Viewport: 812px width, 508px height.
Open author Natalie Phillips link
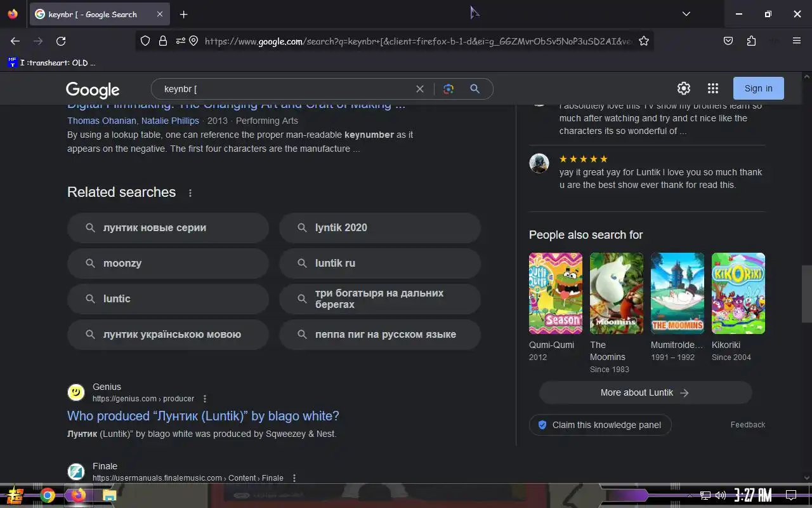tap(170, 121)
